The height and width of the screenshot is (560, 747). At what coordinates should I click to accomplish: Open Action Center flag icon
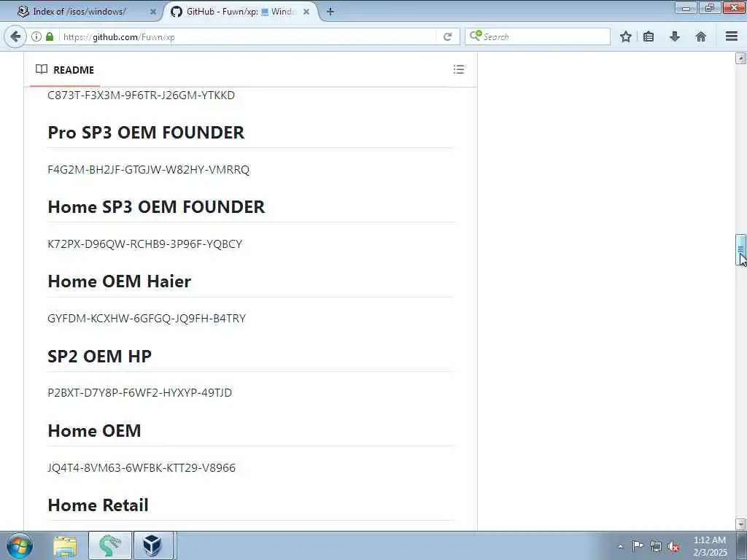pos(638,545)
